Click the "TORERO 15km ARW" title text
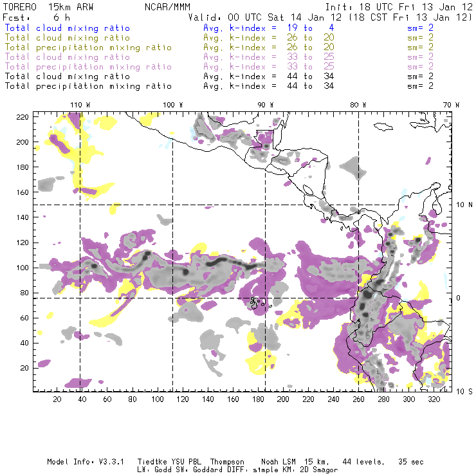Image resolution: width=476 pixels, height=476 pixels. pos(48,7)
